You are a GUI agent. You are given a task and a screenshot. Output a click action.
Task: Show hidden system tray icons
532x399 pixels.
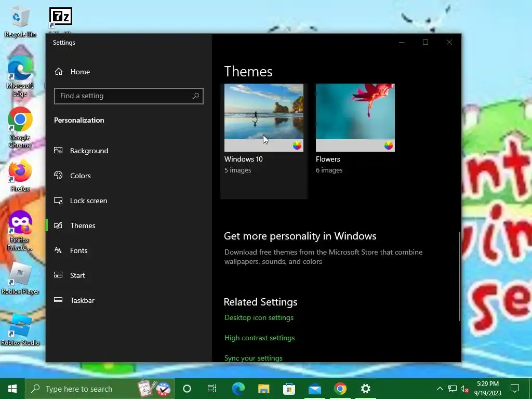(440, 389)
